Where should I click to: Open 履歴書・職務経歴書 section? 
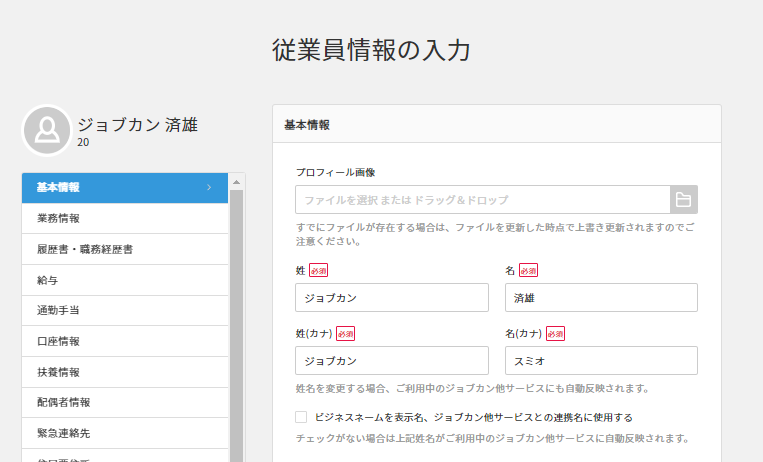pos(125,249)
